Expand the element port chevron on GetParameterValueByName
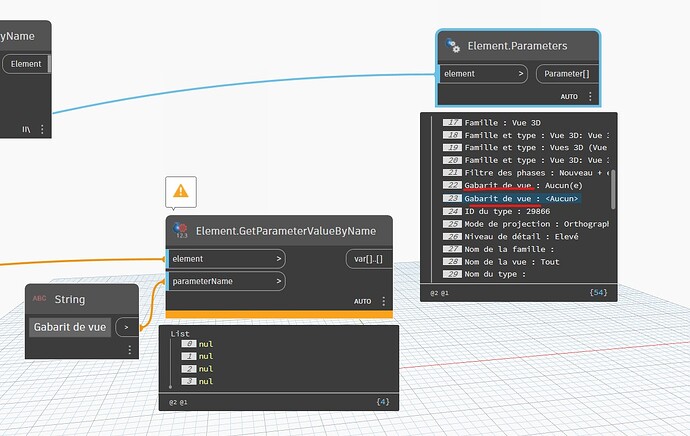Viewport: 690px width, 436px height. tap(279, 259)
